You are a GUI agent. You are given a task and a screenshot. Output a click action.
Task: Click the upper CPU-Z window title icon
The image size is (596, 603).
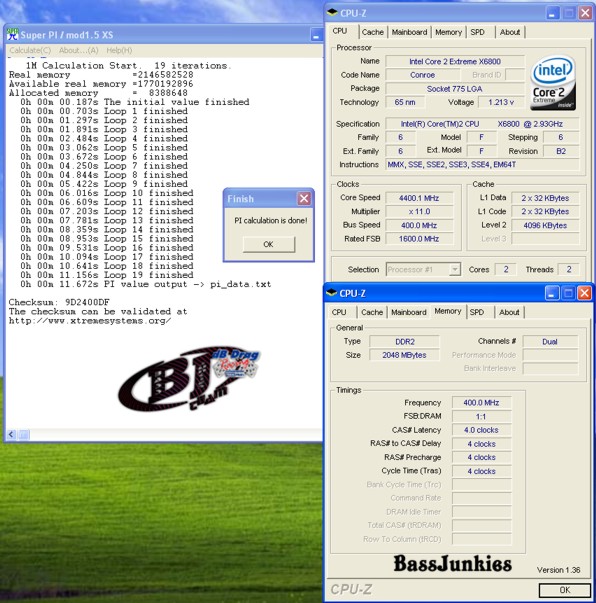[x=332, y=13]
